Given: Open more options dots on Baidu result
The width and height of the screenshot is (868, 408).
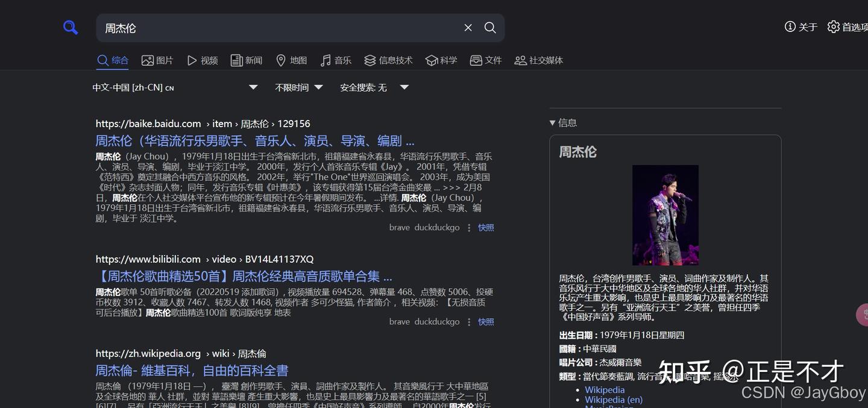Looking at the screenshot, I should point(469,228).
